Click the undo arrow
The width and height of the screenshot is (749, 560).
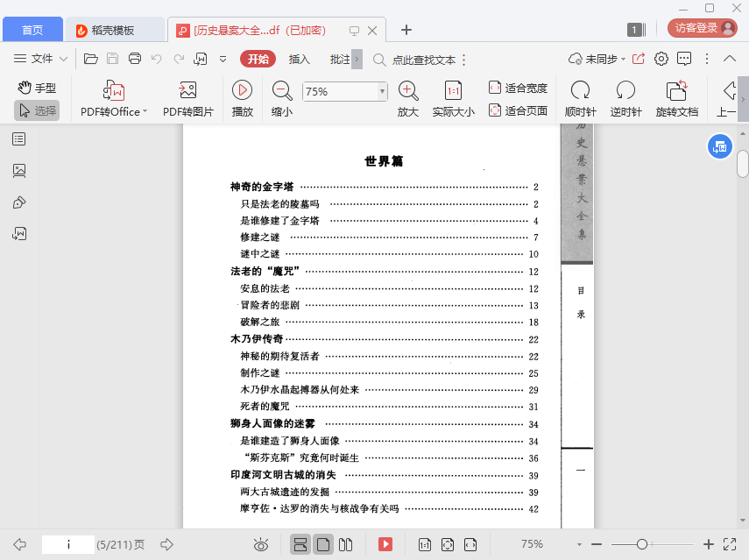[156, 59]
